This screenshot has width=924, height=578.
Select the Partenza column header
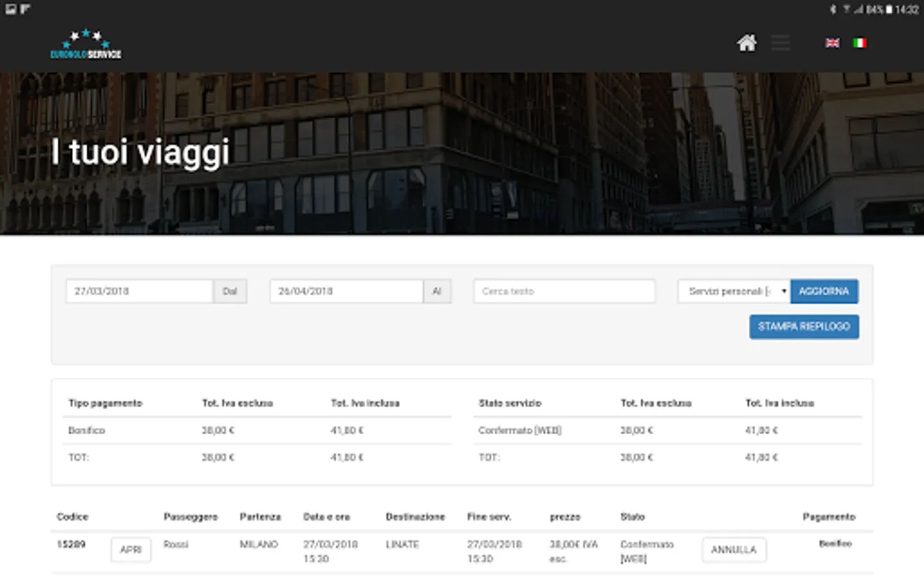pyautogui.click(x=261, y=517)
